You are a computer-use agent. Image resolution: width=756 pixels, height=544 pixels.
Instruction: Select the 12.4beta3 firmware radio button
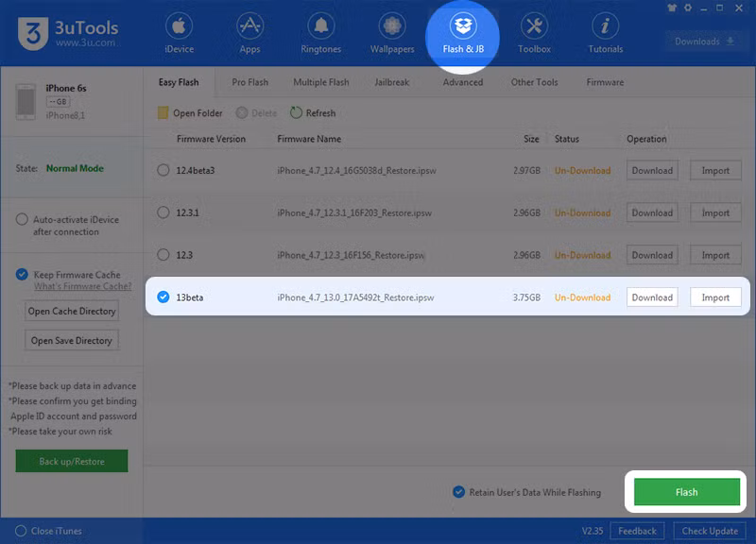click(163, 171)
